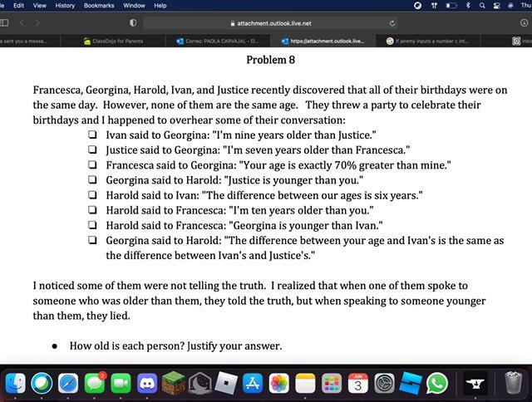Click the "How old is each person?" question

(175, 346)
